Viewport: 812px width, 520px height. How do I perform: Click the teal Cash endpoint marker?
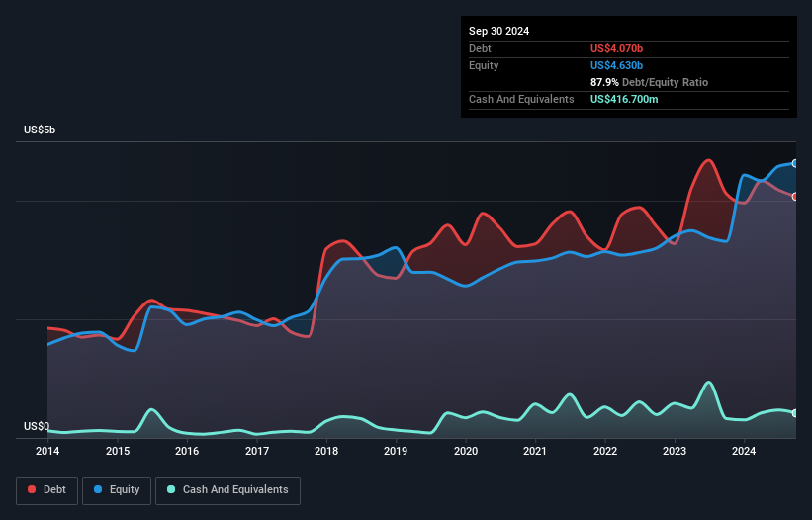click(795, 413)
